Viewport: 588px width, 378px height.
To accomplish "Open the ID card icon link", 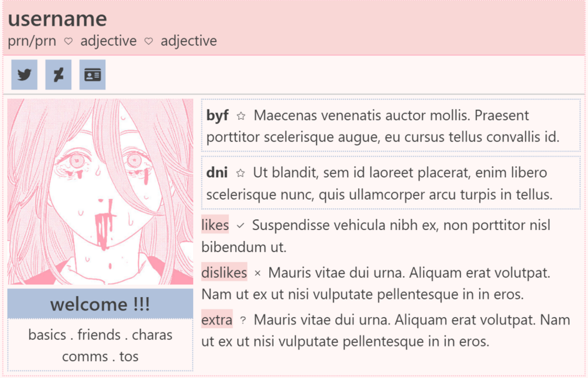I will click(92, 75).
